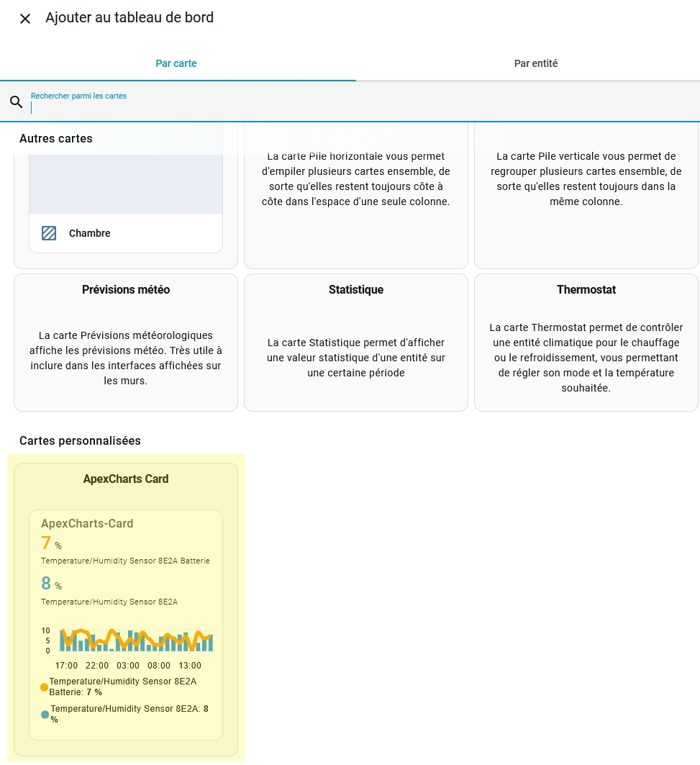The height and width of the screenshot is (765, 700).
Task: Click the magnifier search icon
Action: click(17, 102)
